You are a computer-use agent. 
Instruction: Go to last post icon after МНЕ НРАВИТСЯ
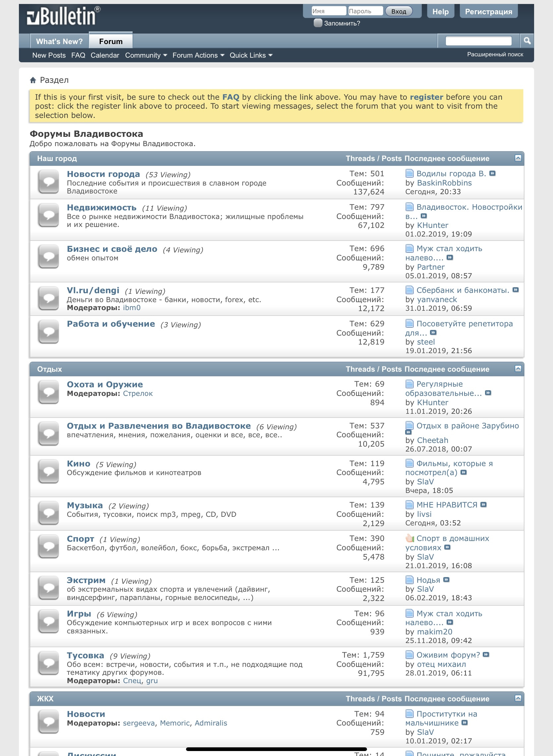coord(483,505)
